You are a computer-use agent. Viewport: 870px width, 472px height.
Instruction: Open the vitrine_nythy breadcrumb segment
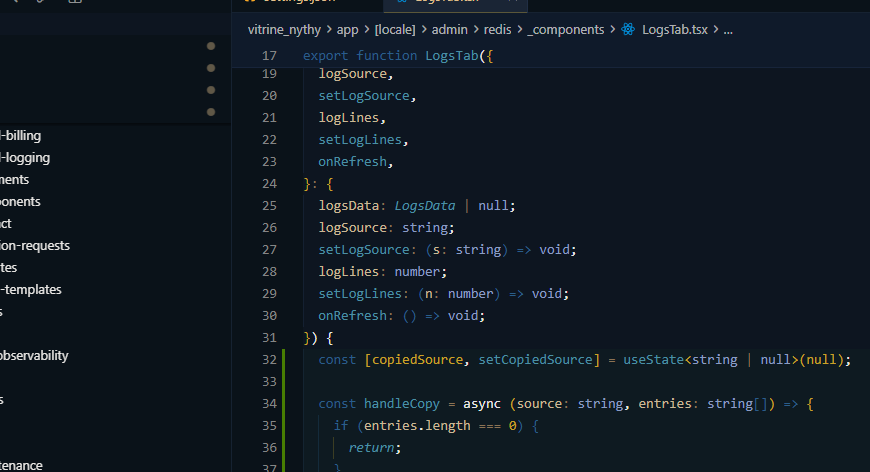(x=284, y=29)
